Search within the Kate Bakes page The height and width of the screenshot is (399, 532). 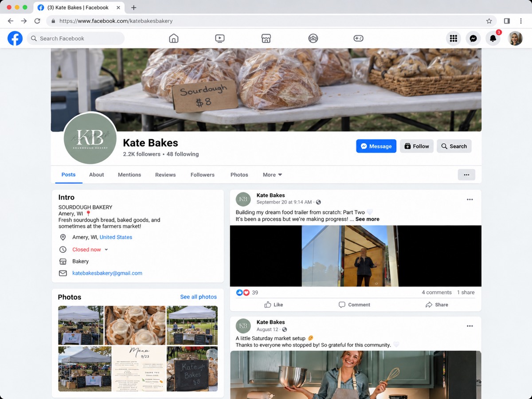[x=454, y=146]
